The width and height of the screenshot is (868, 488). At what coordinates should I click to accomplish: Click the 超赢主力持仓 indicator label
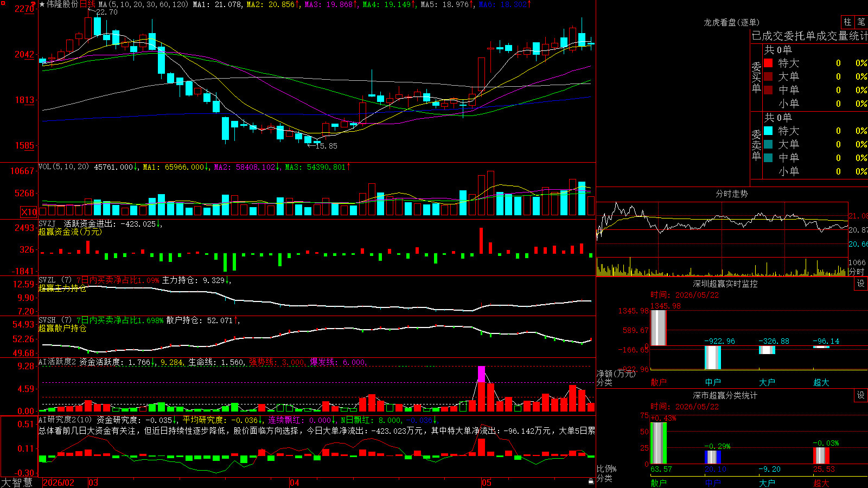(x=62, y=288)
